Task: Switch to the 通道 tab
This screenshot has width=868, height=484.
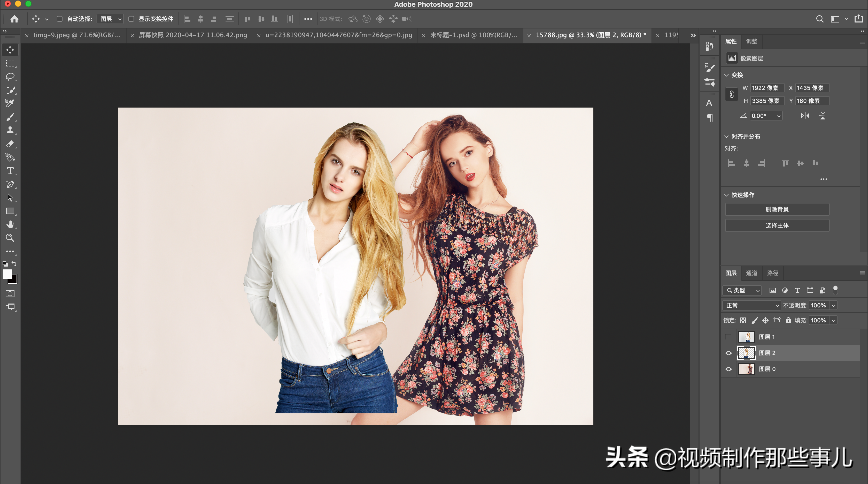Action: pyautogui.click(x=752, y=273)
